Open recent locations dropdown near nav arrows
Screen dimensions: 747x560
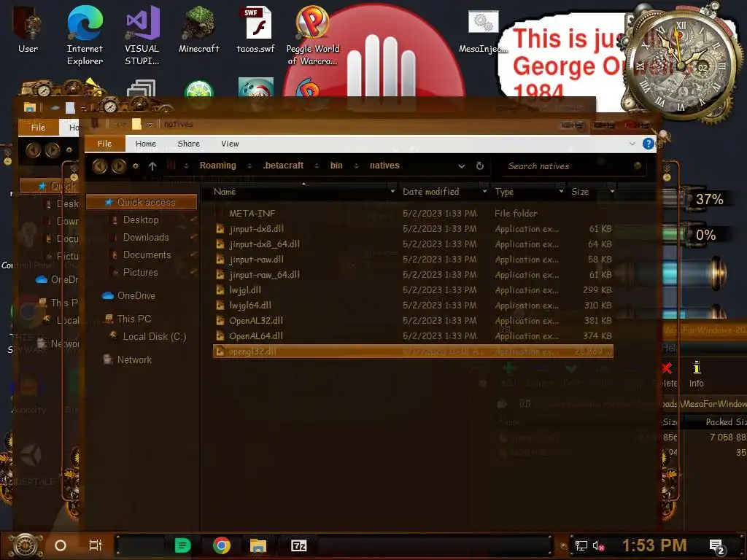coord(136,166)
